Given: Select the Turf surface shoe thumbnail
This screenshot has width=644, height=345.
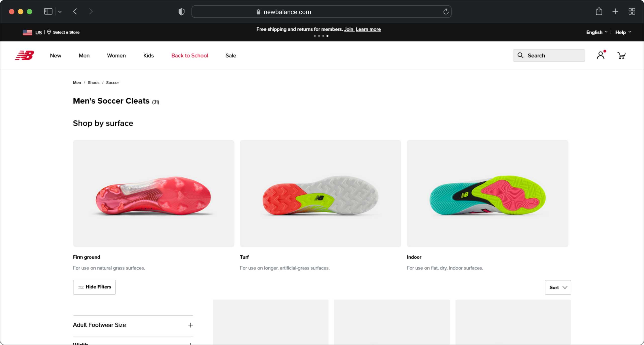Looking at the screenshot, I should pos(320,193).
